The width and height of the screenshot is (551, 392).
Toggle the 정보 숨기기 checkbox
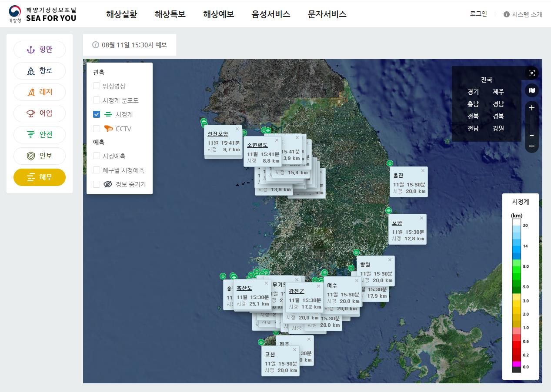pyautogui.click(x=97, y=184)
